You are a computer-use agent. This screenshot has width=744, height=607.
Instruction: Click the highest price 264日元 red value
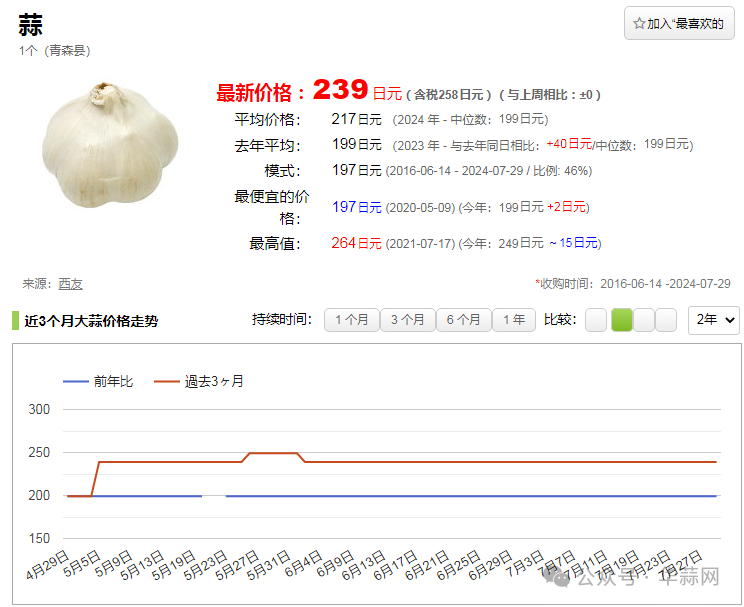pyautogui.click(x=356, y=243)
